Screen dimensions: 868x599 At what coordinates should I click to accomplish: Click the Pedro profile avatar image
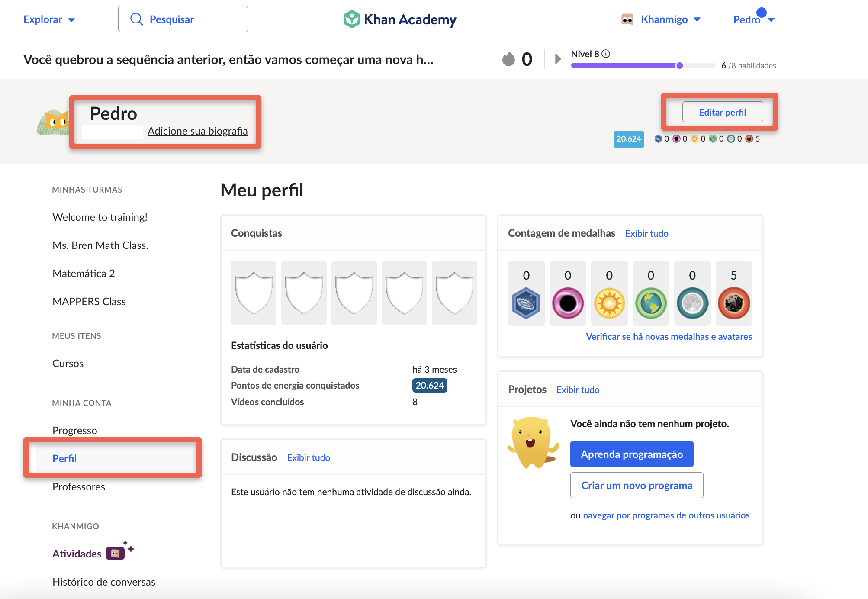click(x=53, y=122)
